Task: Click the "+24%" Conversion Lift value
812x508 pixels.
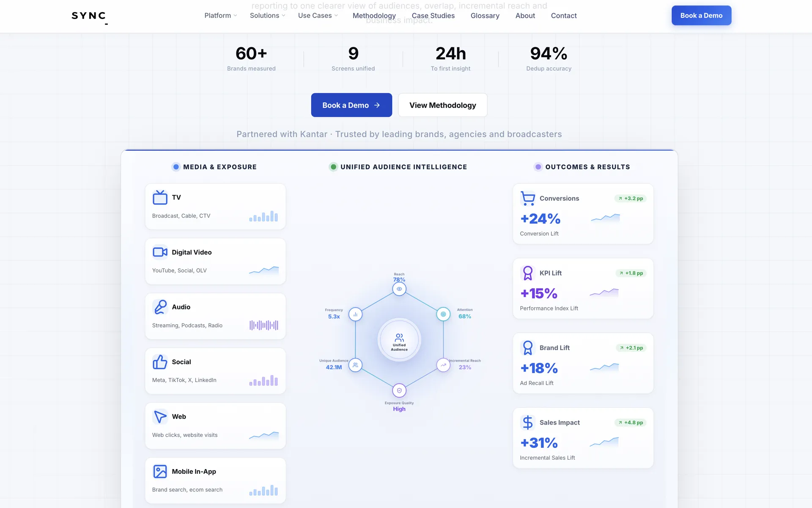Action: (x=540, y=218)
